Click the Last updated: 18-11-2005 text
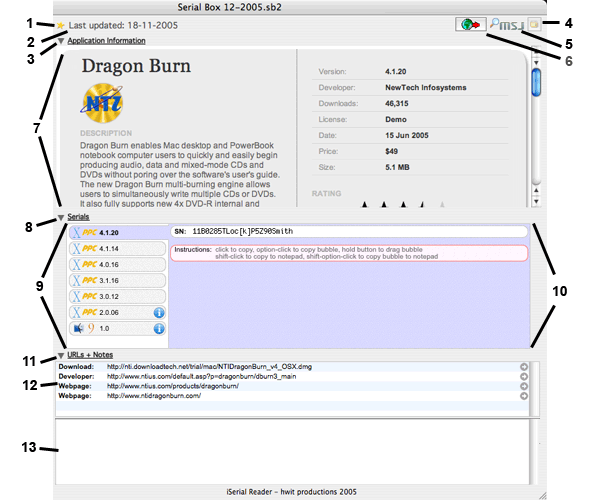 [123, 25]
